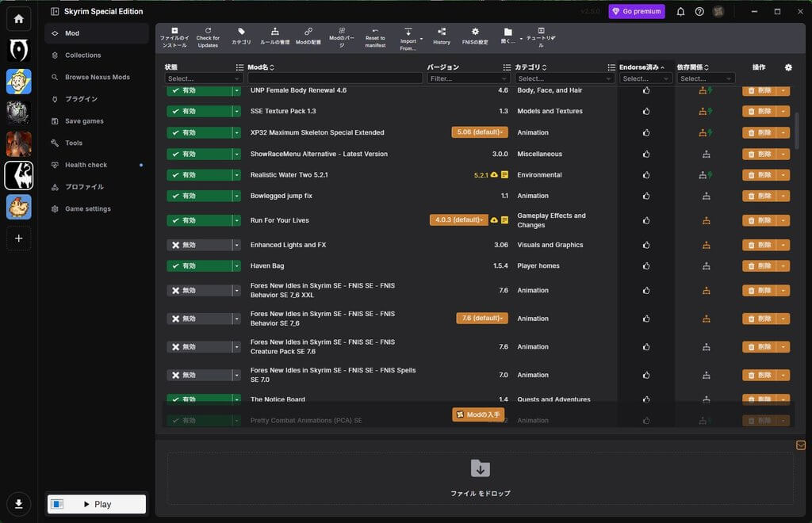The width and height of the screenshot is (812, 523).
Task: Select the Stardew Valley chicken game icon
Action: [19, 207]
